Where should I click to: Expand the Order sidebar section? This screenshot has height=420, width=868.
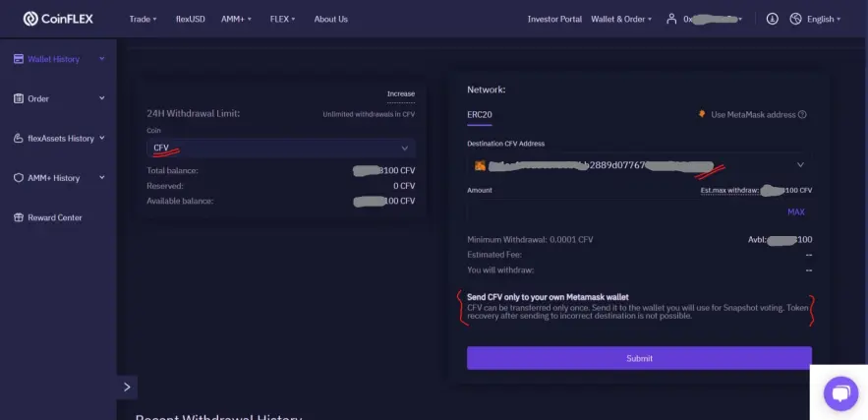click(102, 98)
